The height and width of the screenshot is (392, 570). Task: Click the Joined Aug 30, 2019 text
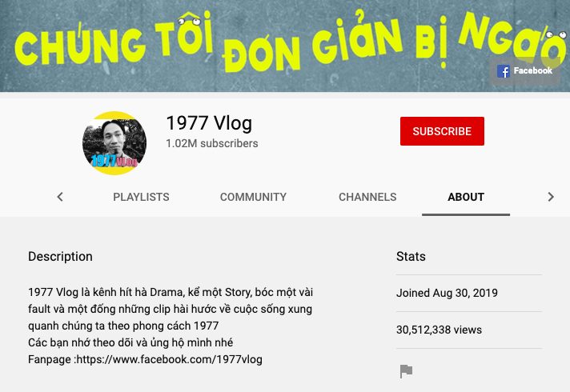click(x=447, y=293)
